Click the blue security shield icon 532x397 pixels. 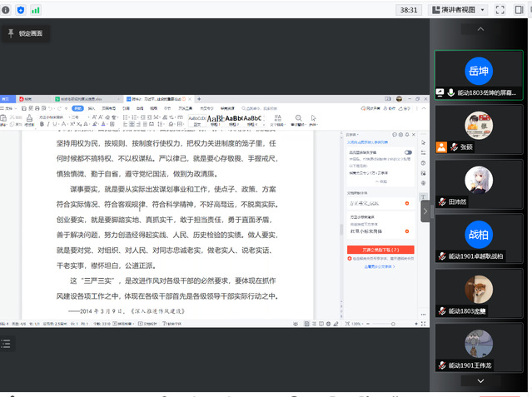pyautogui.click(x=21, y=10)
